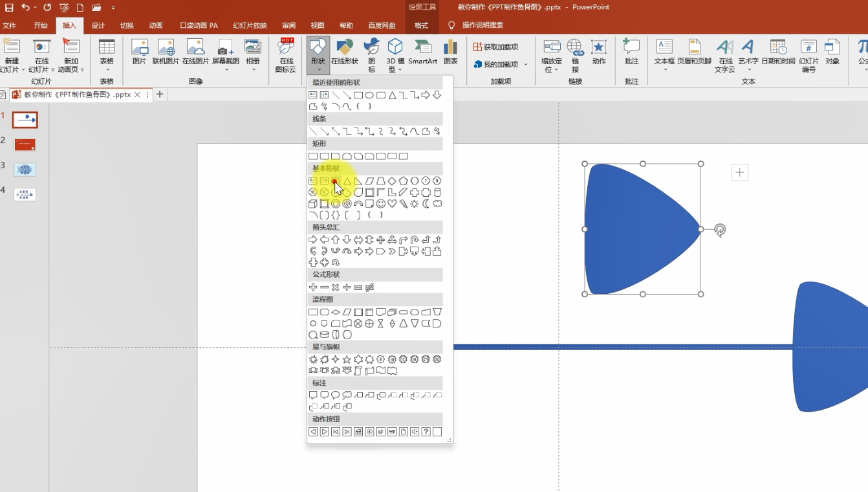Insert a 批注 comment
Screen dimensions: 868x492
click(x=632, y=52)
